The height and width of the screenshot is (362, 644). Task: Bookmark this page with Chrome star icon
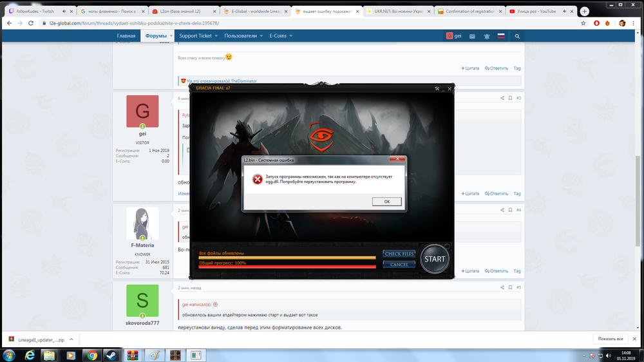pos(583,23)
